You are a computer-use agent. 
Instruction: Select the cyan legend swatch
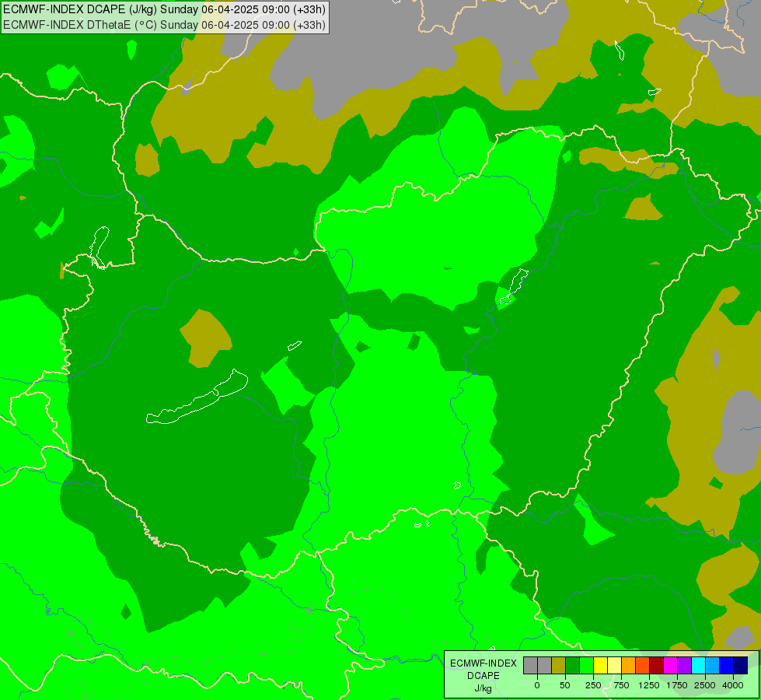[x=698, y=666]
